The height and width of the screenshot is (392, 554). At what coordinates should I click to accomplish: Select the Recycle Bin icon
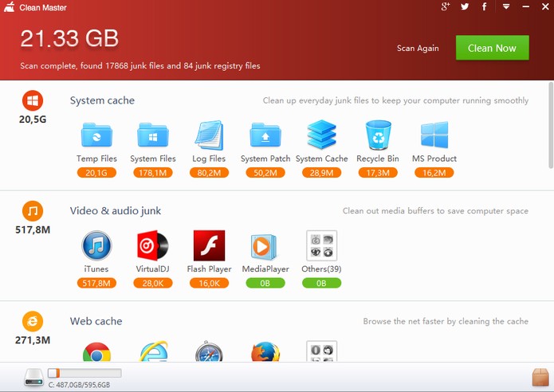click(x=378, y=135)
